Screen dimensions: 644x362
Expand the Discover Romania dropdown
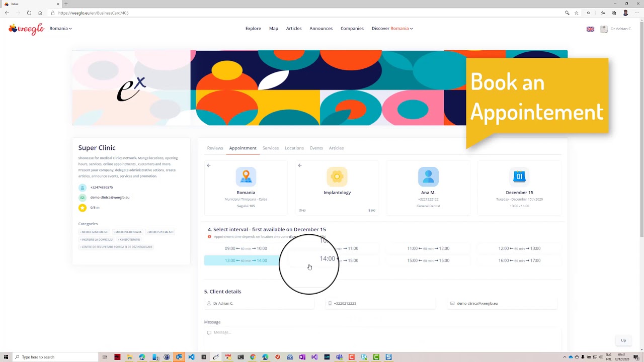pyautogui.click(x=392, y=29)
